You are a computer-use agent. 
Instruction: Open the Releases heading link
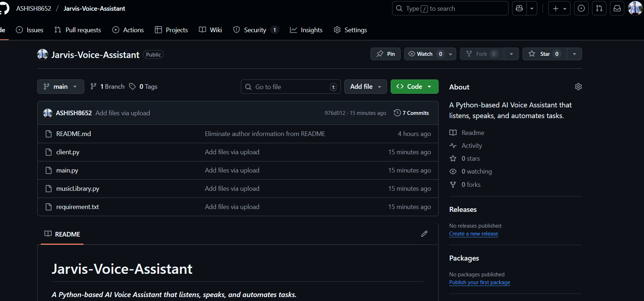click(x=463, y=210)
